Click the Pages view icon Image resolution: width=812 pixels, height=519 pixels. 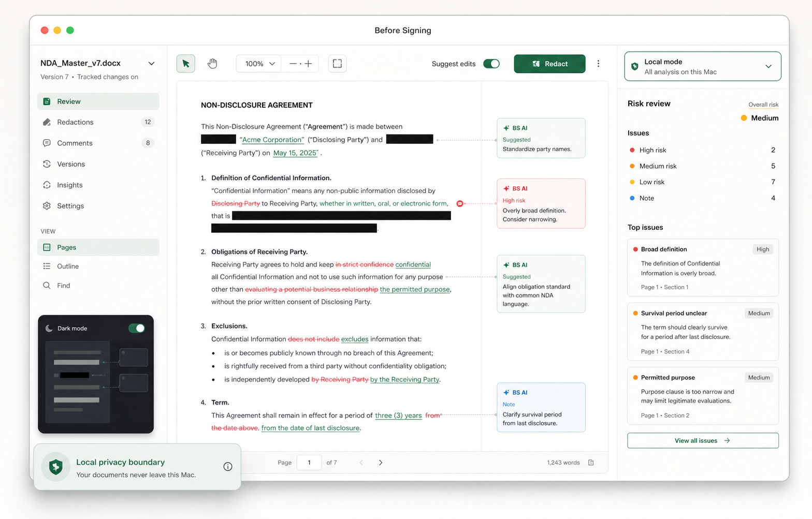(x=47, y=247)
